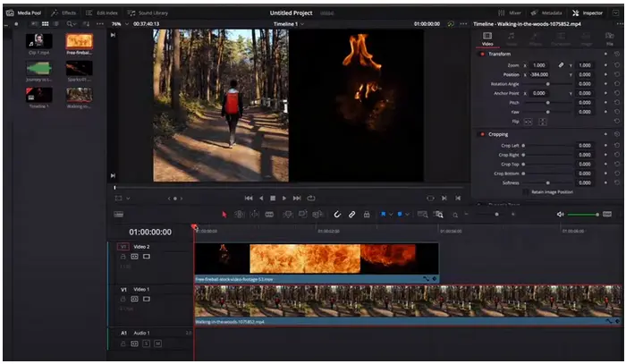This screenshot has width=626, height=364.
Task: Select Free-fireball clip thumbnail in media pool
Action: (79, 41)
